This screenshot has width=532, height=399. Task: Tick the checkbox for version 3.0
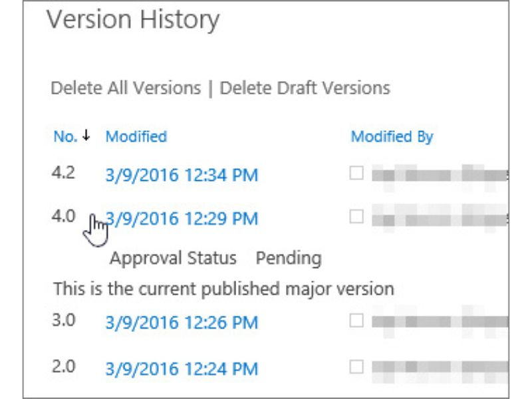[x=357, y=321]
